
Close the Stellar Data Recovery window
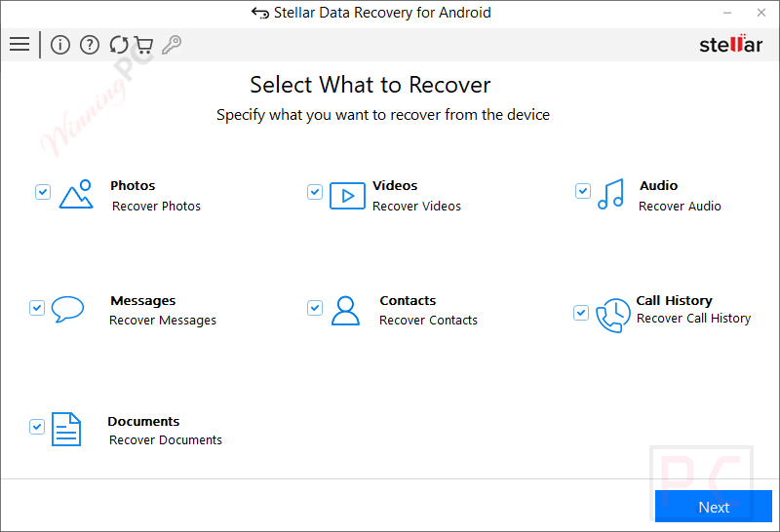point(761,13)
